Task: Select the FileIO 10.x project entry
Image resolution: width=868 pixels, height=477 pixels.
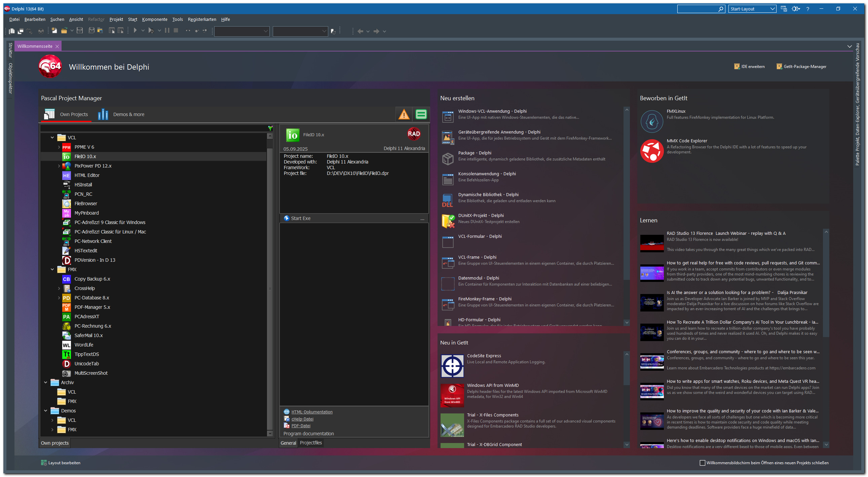Action: tap(85, 156)
